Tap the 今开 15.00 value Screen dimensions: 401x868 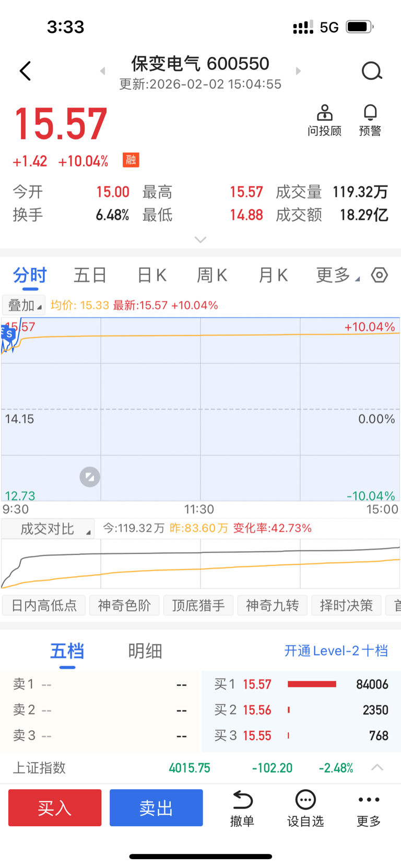[x=113, y=192]
